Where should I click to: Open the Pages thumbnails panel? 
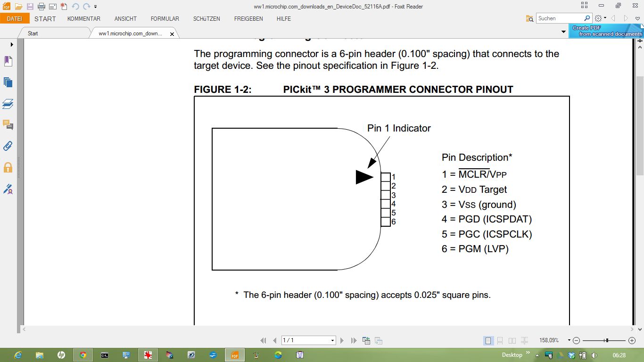(8, 82)
